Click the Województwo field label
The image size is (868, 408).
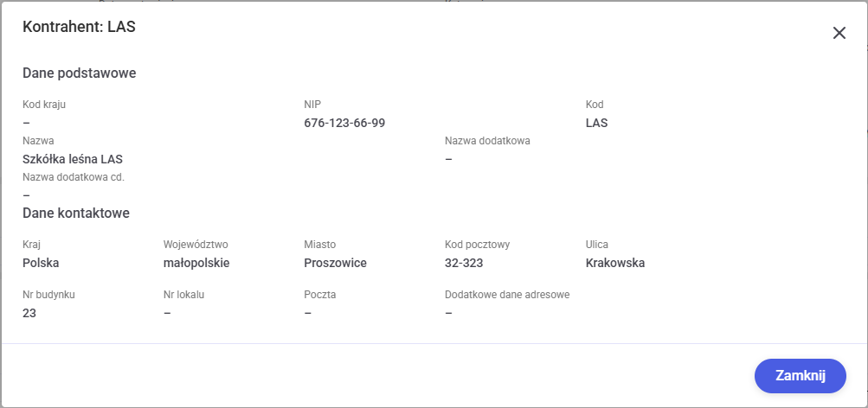point(196,245)
